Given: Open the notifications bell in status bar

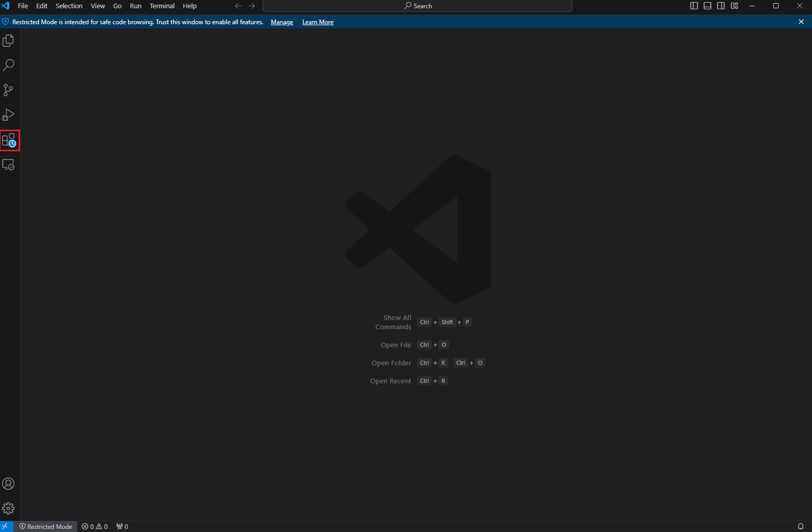Looking at the screenshot, I should tap(801, 526).
